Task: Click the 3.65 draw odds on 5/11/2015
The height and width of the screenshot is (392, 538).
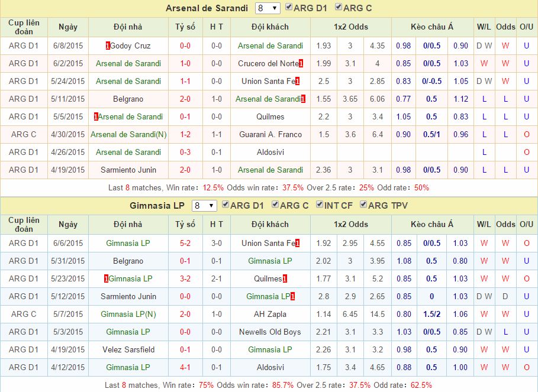Action: (350, 99)
